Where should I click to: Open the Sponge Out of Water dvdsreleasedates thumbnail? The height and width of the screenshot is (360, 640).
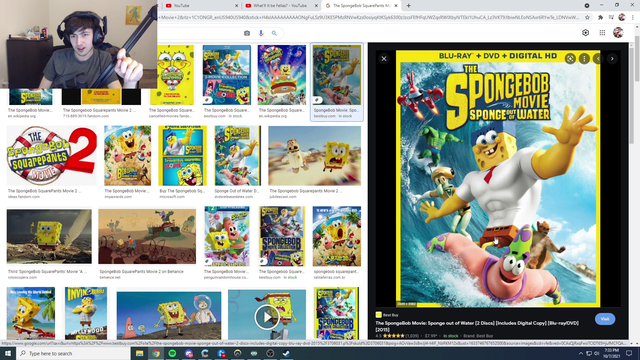click(238, 156)
